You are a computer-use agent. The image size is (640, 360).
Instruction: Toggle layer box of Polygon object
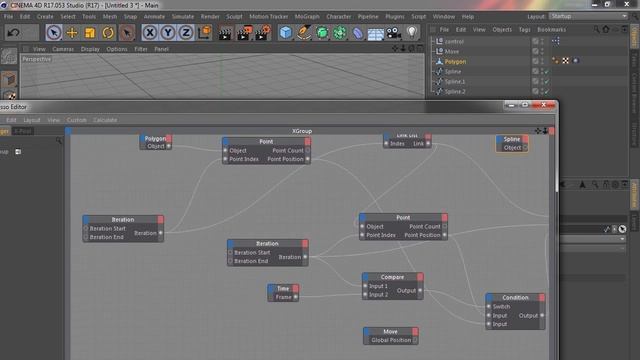tap(535, 61)
